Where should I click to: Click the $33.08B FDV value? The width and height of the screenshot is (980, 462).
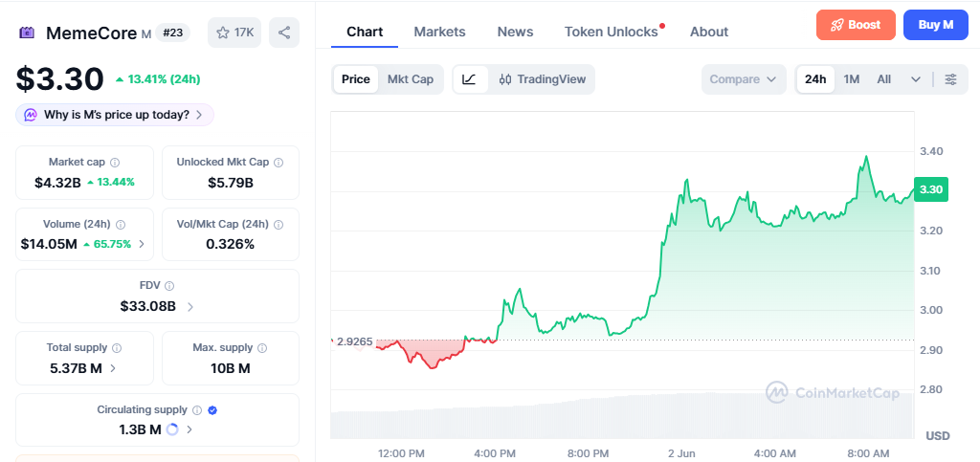click(147, 306)
